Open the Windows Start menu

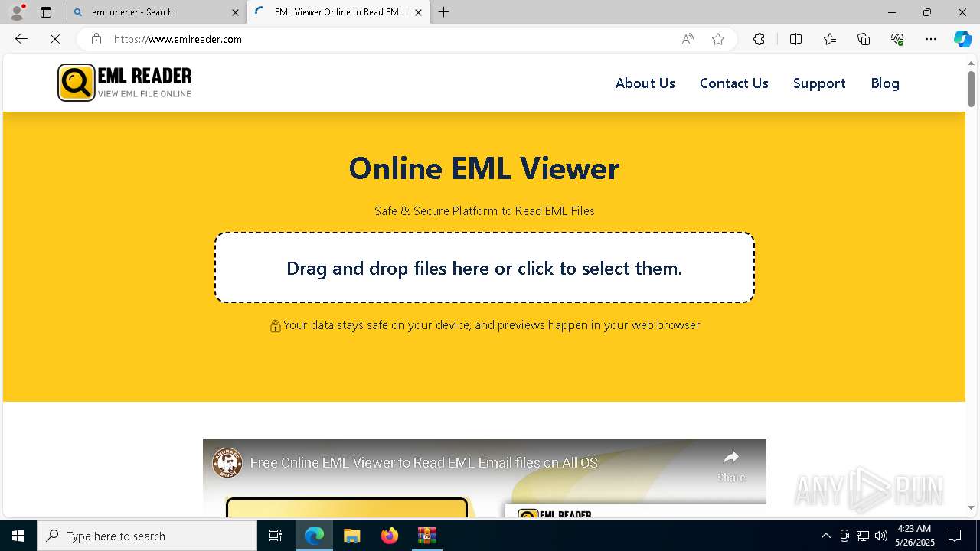click(x=18, y=536)
